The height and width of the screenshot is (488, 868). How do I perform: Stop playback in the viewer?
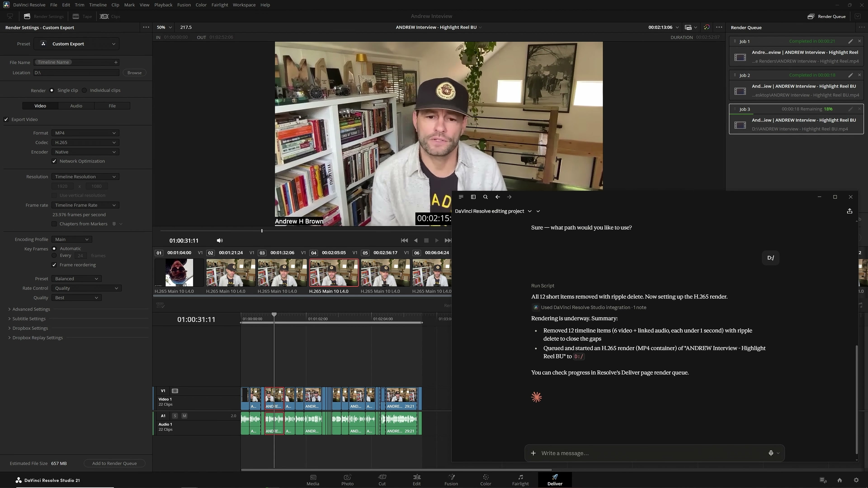click(x=426, y=240)
